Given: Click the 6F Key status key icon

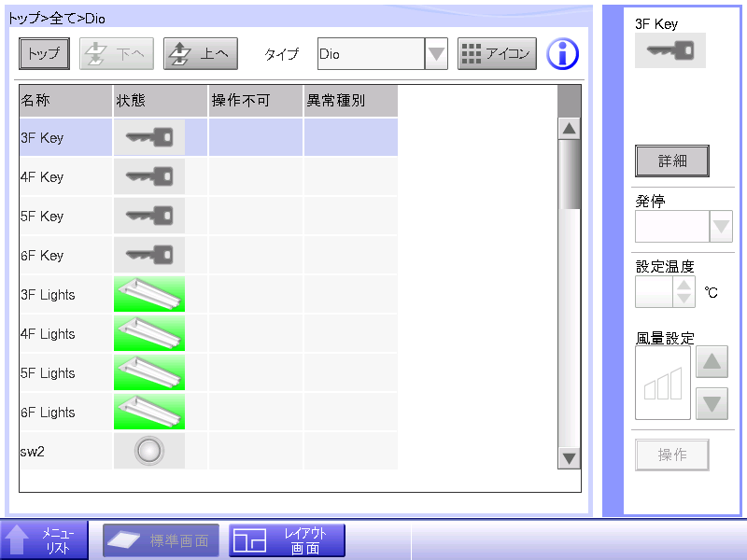Looking at the screenshot, I should click(149, 255).
